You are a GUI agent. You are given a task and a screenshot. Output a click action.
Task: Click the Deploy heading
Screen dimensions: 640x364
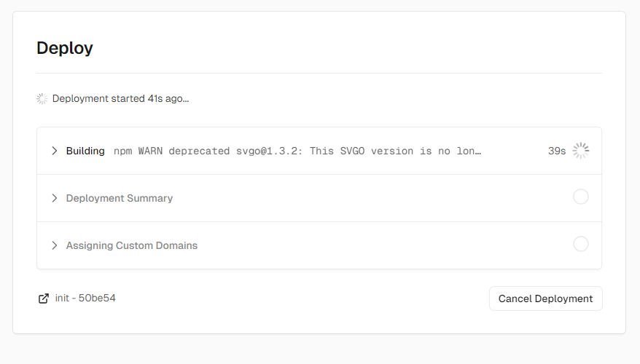click(64, 48)
